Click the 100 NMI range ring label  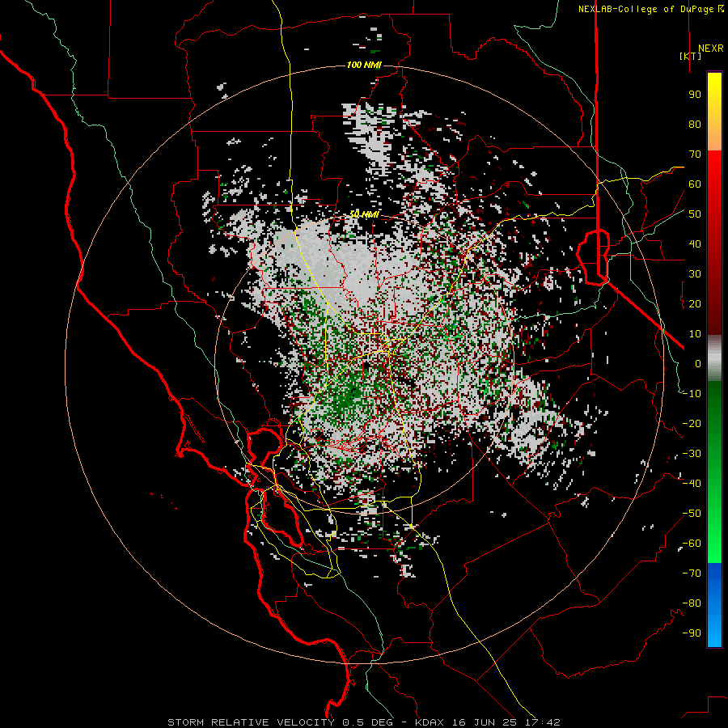(x=364, y=65)
